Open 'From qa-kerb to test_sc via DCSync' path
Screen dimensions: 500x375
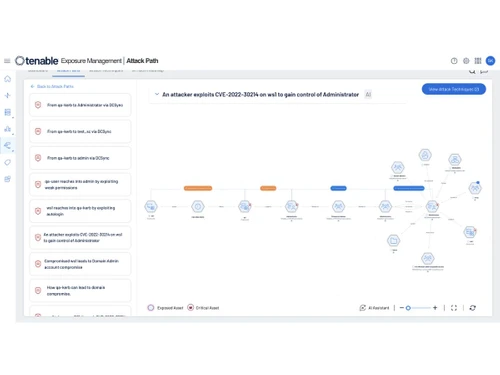80,131
